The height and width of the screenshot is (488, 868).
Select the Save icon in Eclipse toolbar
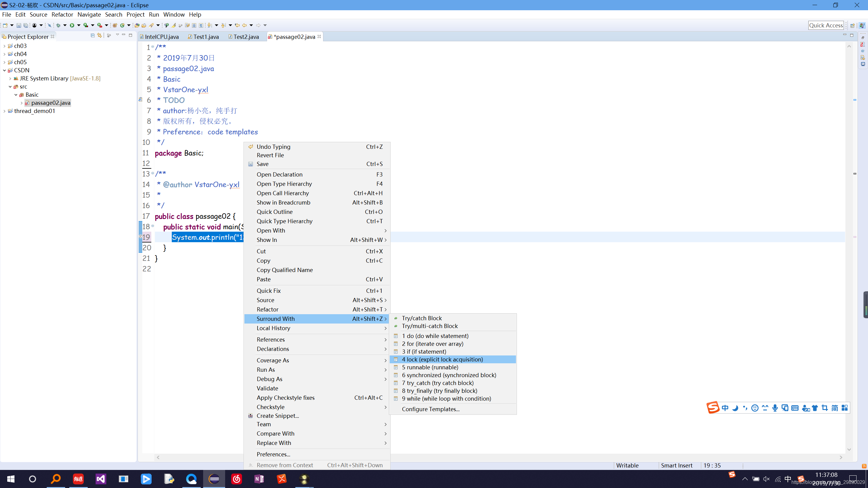[x=17, y=25]
